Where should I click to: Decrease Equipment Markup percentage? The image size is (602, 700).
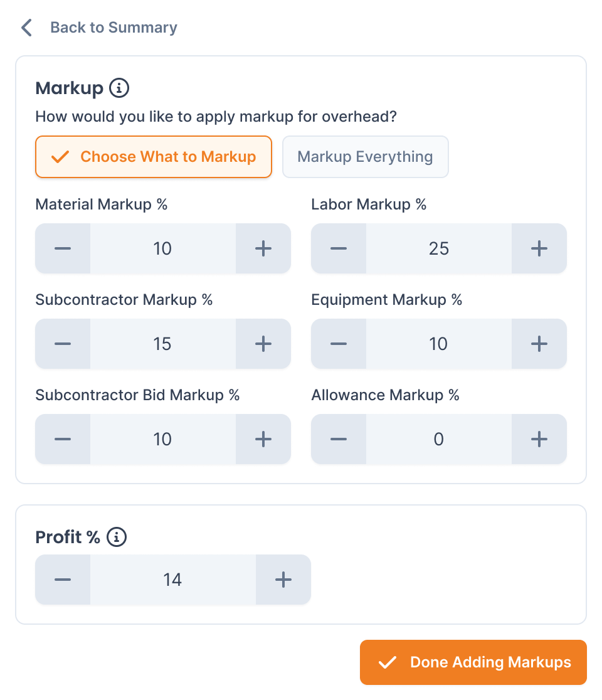[339, 344]
